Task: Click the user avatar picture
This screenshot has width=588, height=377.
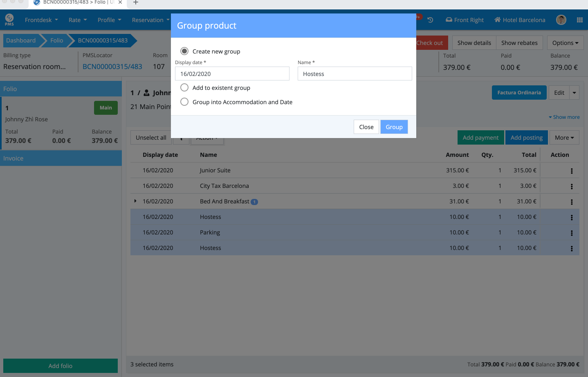Action: tap(561, 20)
